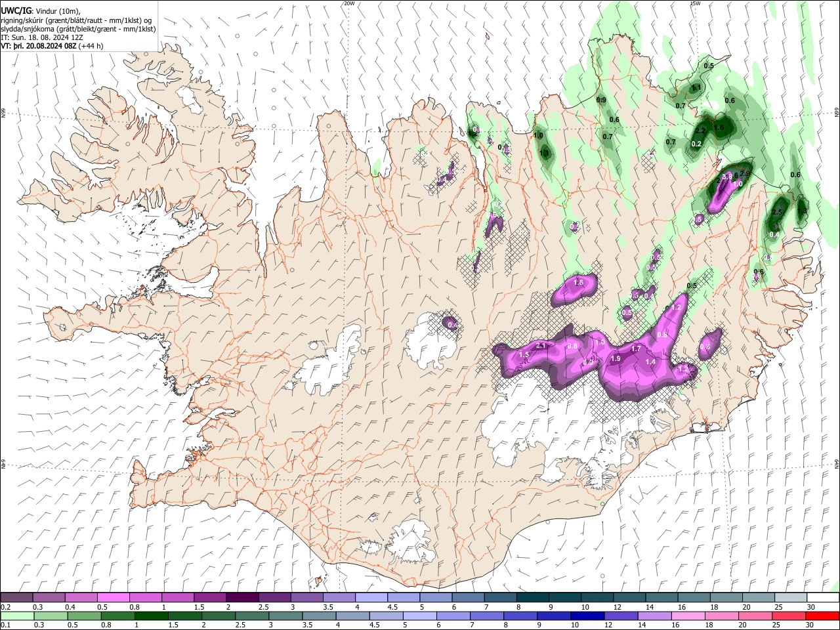
Task: Click the '(+44 h)' forecast offset
Action: [x=91, y=46]
